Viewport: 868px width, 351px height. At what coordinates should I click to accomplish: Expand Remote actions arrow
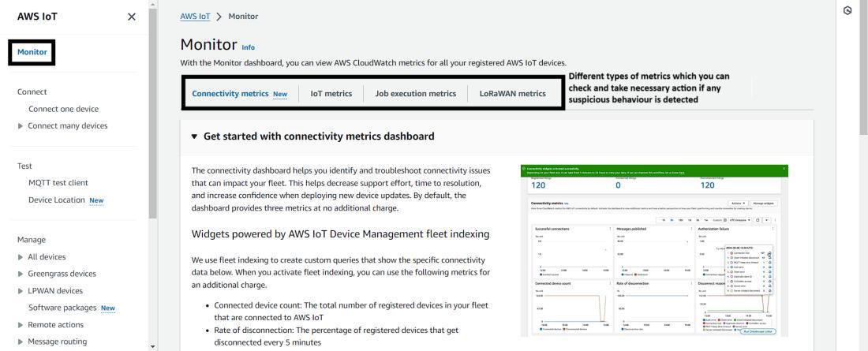(x=21, y=325)
